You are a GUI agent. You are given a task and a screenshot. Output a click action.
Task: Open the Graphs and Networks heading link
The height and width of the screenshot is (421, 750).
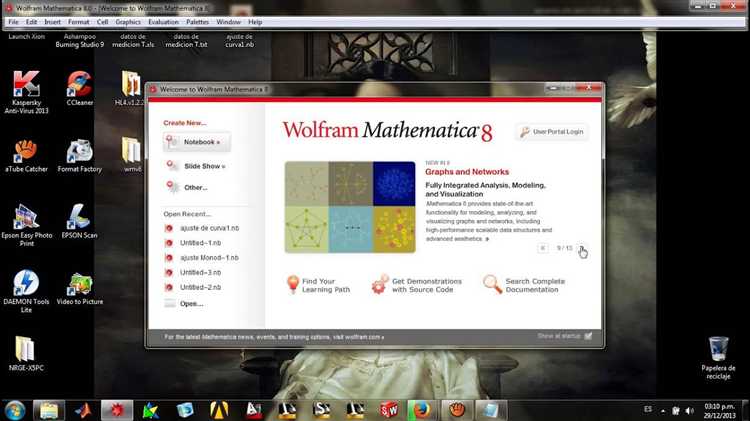467,172
